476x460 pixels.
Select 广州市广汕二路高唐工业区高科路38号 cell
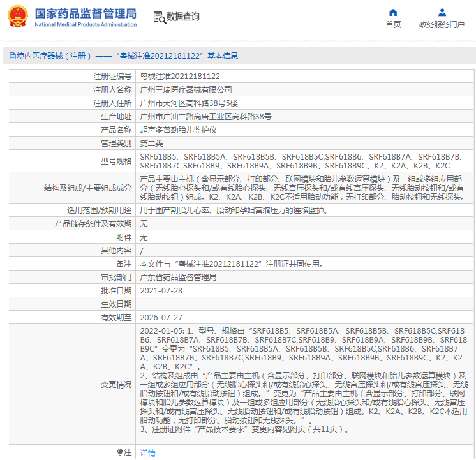(x=206, y=117)
